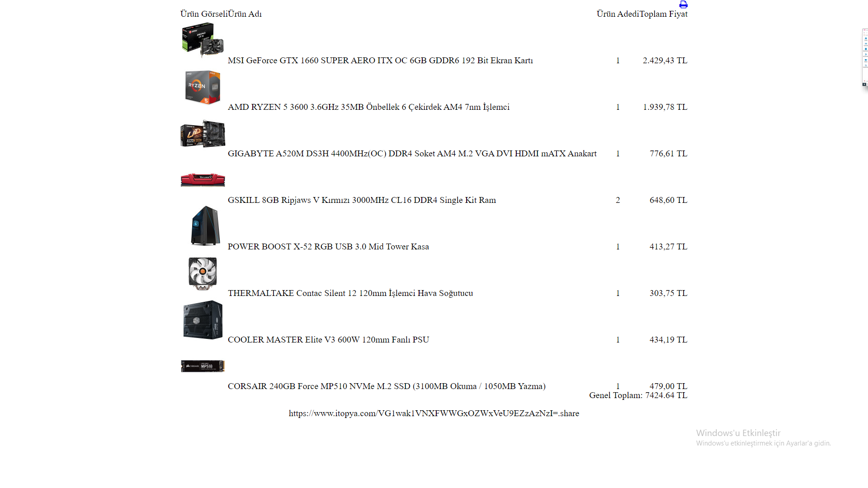868x488 pixels.
Task: Click the MSI GeForce GTX 1660 SUPER product name
Action: point(380,60)
